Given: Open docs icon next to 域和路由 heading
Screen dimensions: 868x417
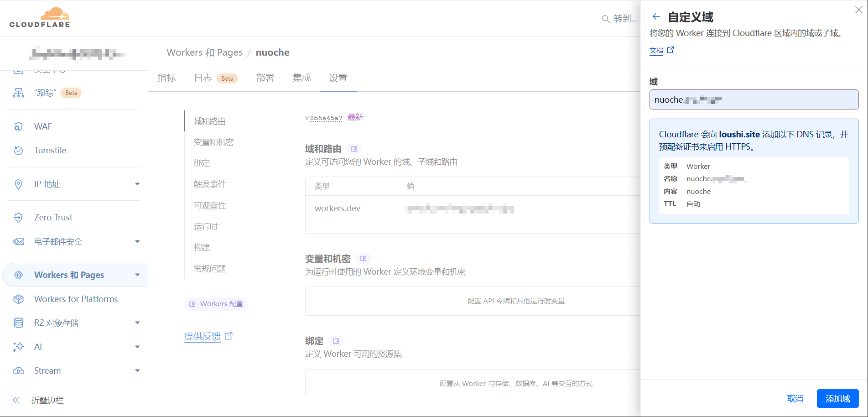Looking at the screenshot, I should [x=354, y=149].
